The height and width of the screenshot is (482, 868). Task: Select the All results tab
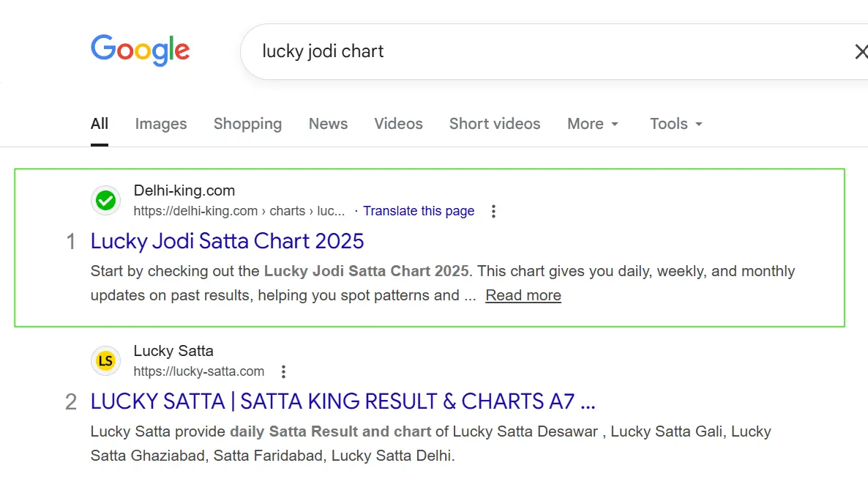(x=100, y=124)
